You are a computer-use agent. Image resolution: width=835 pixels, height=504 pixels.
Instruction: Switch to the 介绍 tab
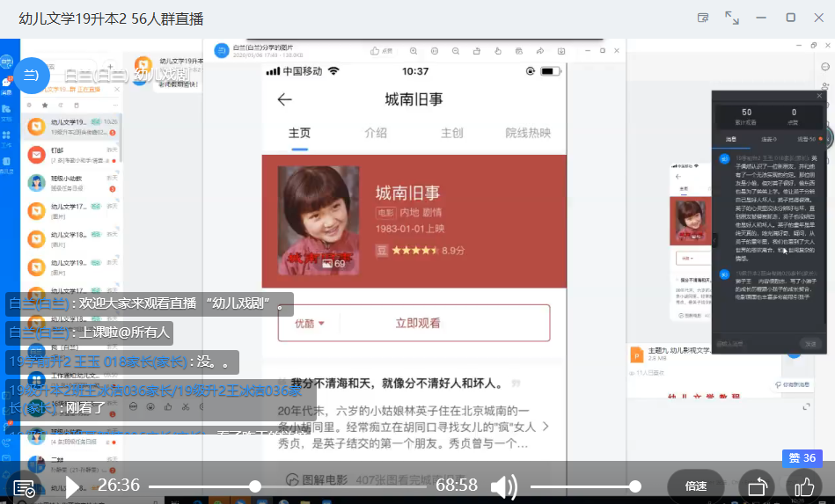point(376,133)
